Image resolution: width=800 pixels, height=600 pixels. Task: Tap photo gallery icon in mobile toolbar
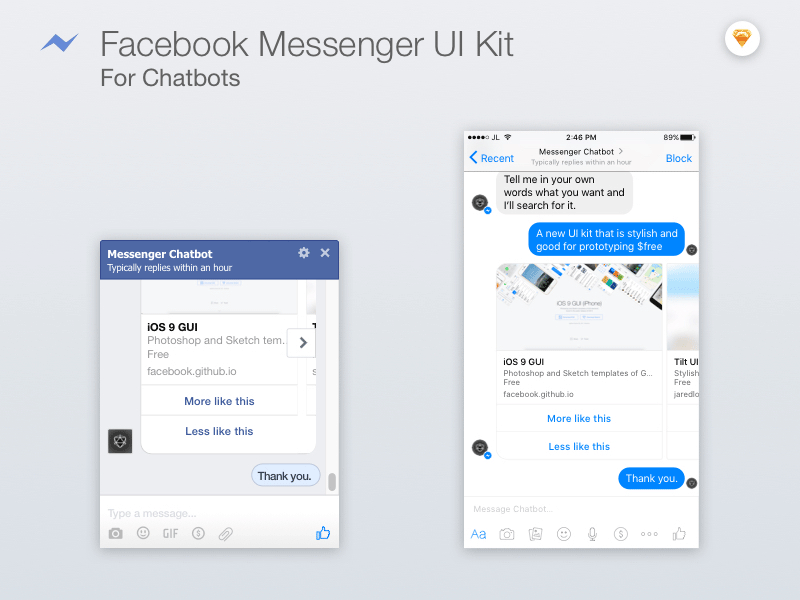535,534
